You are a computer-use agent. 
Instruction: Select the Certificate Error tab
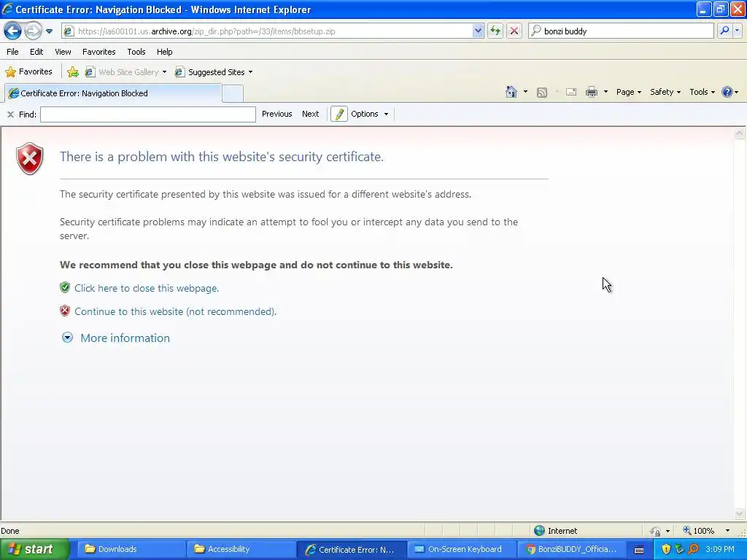(x=113, y=93)
